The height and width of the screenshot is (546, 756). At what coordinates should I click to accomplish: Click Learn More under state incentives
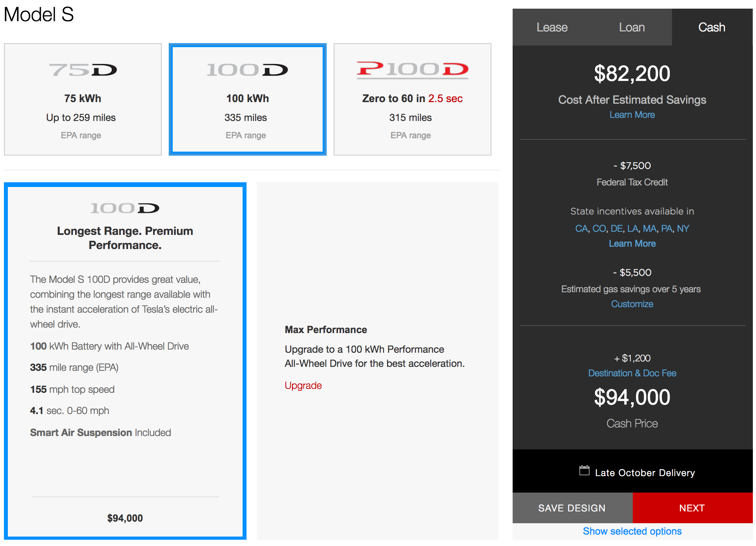click(x=632, y=244)
